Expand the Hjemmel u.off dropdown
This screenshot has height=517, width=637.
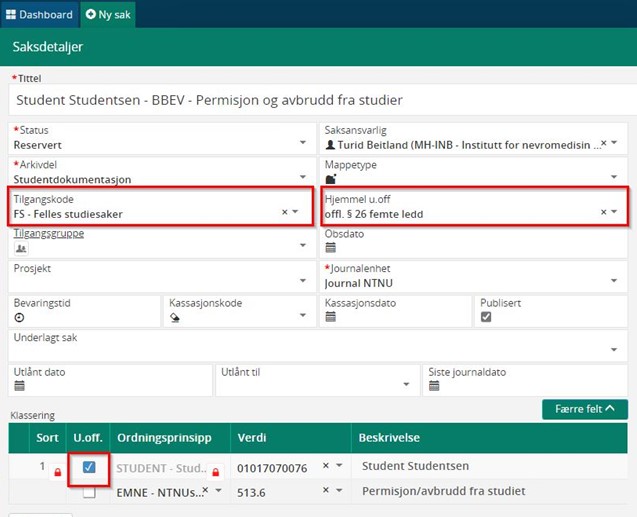click(x=614, y=212)
